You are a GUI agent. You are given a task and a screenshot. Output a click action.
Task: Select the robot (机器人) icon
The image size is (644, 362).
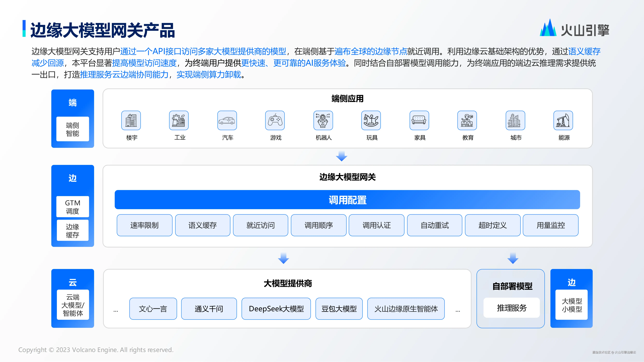tap(323, 120)
